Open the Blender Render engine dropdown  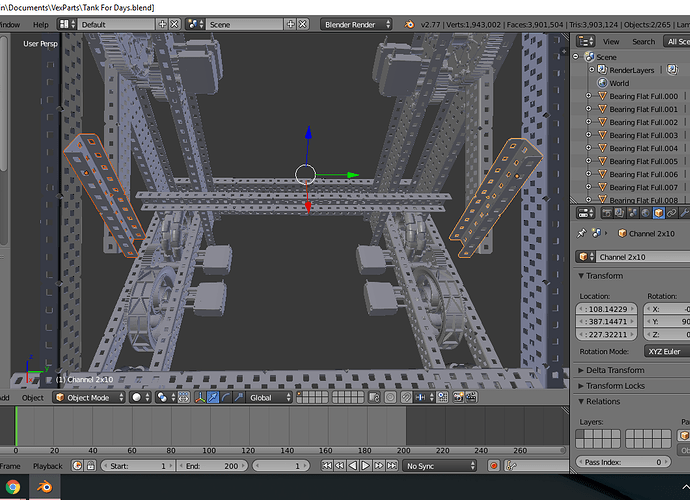click(356, 25)
